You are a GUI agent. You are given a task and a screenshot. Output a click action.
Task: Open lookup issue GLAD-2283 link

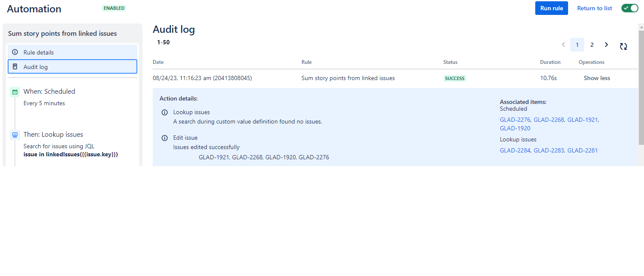pyautogui.click(x=549, y=151)
